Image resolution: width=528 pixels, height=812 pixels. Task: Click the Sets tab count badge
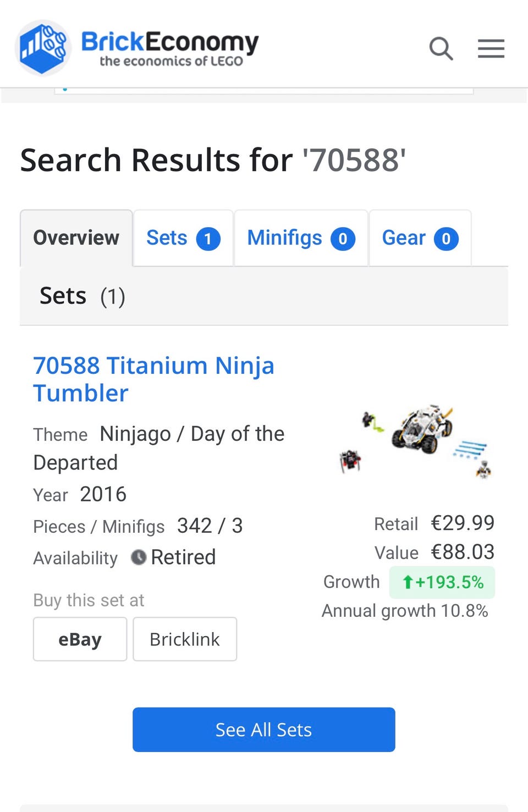pos(208,239)
